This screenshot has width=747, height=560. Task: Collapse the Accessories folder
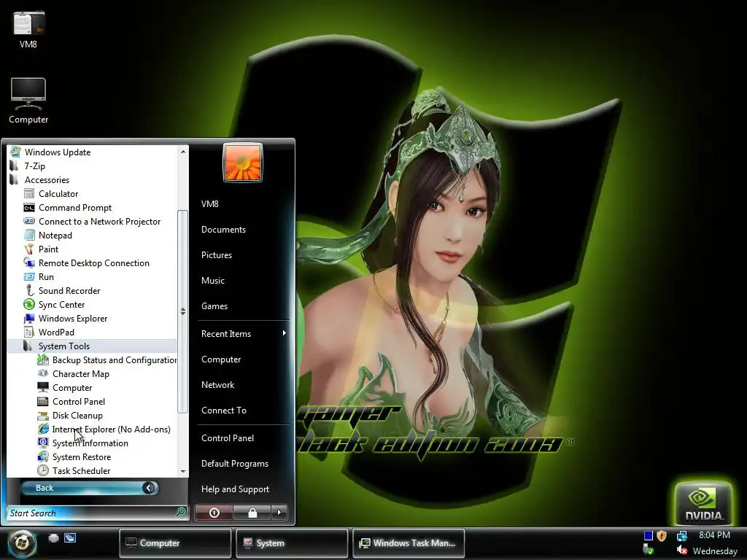click(x=47, y=180)
